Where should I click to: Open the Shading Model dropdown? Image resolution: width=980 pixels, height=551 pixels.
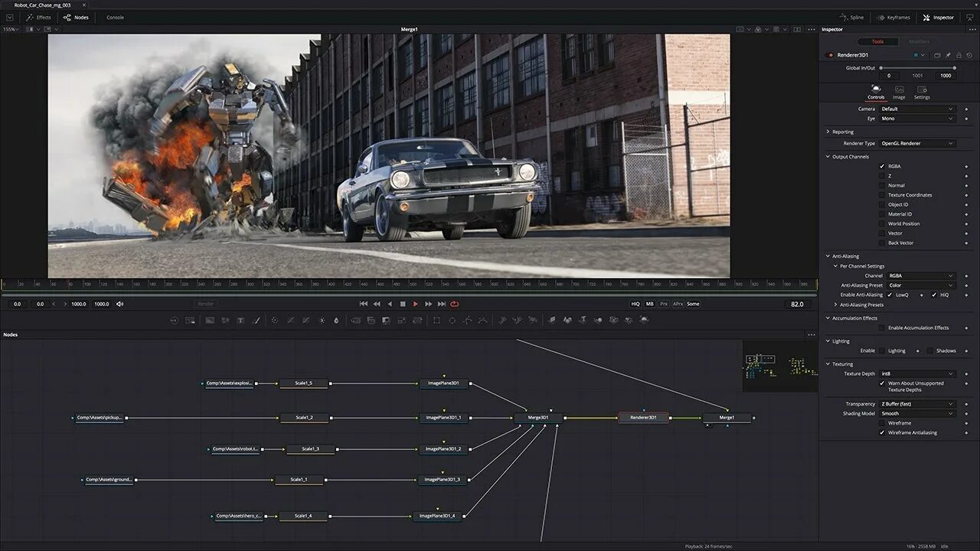point(917,413)
